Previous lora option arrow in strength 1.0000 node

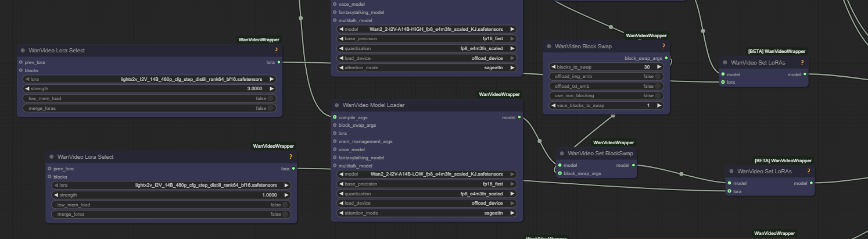click(x=56, y=186)
